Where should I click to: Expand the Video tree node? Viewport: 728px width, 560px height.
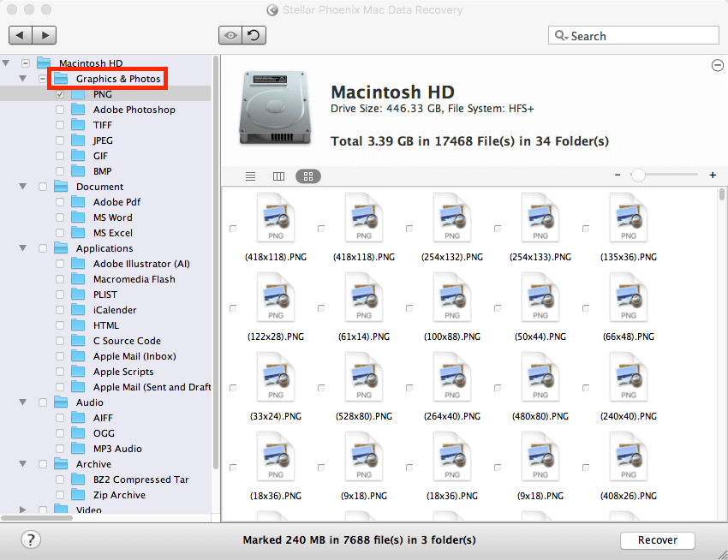(x=23, y=509)
